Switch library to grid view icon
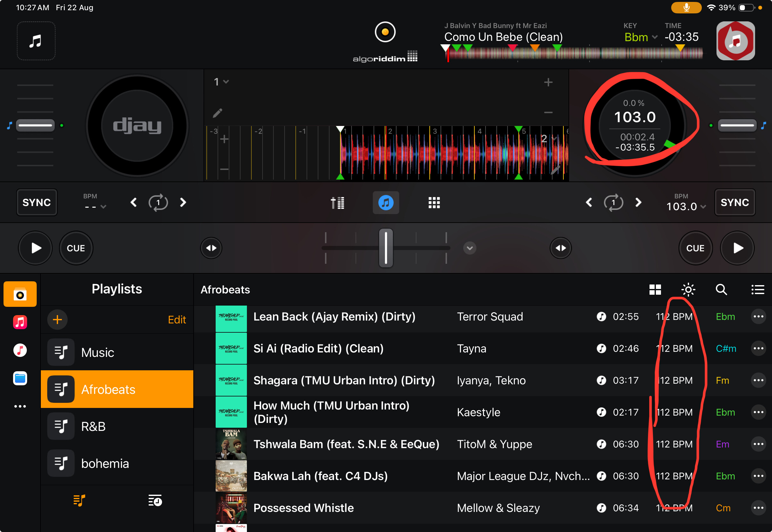 655,289
